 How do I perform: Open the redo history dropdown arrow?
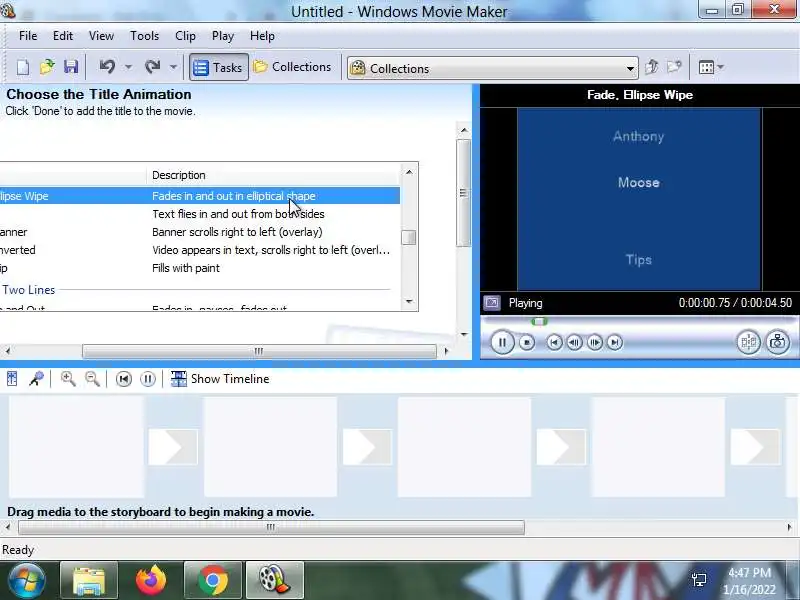(173, 67)
